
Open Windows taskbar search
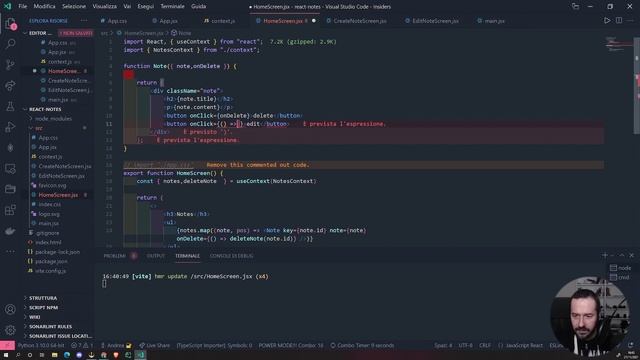pyautogui.click(x=18, y=355)
